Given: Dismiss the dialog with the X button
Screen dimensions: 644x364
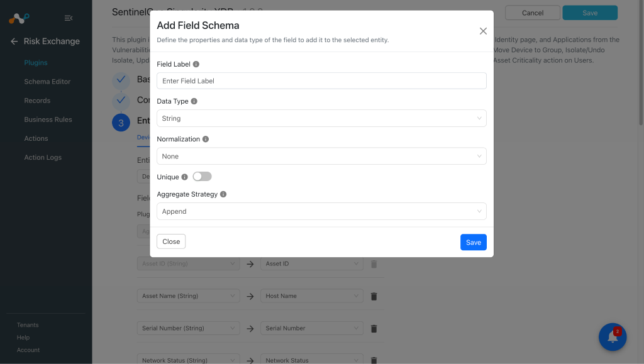Looking at the screenshot, I should [x=483, y=31].
